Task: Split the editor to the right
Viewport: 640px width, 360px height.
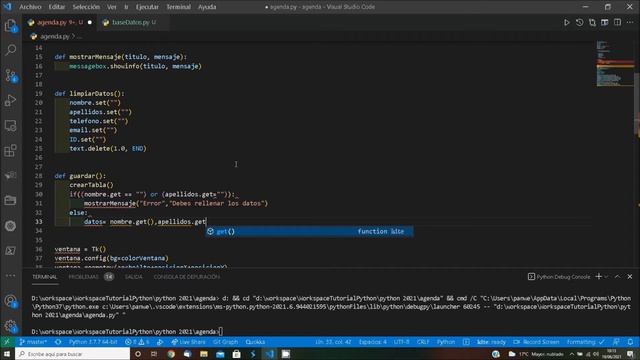Action: click(x=618, y=22)
